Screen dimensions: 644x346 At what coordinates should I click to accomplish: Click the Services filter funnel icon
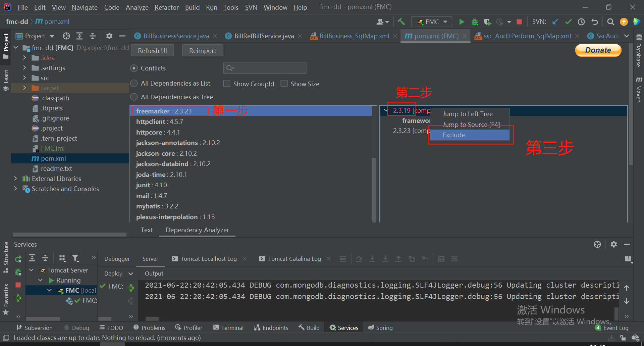pyautogui.click(x=76, y=258)
